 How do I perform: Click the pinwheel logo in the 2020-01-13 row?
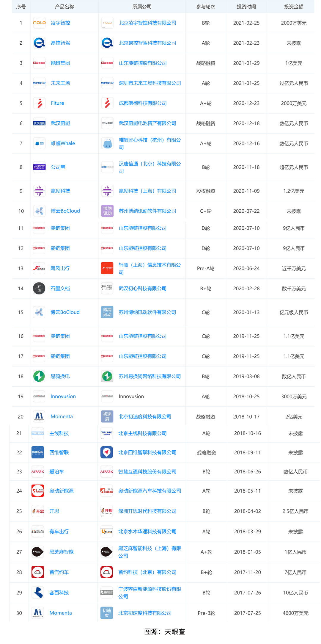tap(39, 312)
